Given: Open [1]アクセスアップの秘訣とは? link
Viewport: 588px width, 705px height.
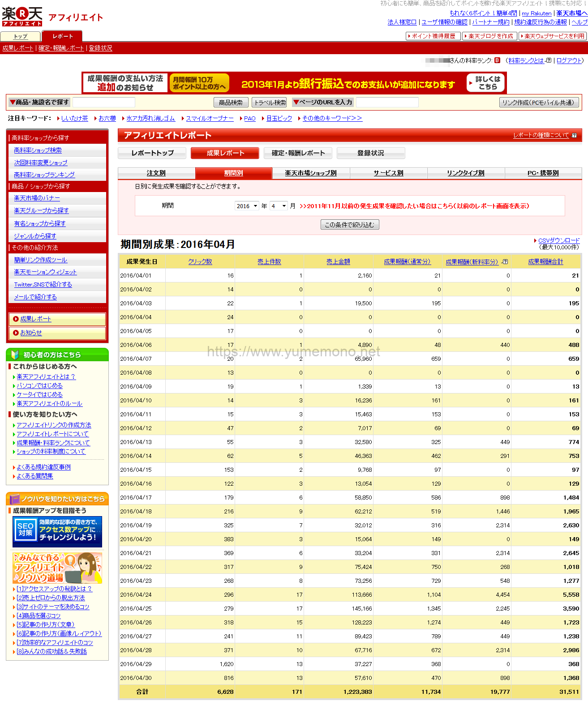Looking at the screenshot, I should pyautogui.click(x=54, y=589).
